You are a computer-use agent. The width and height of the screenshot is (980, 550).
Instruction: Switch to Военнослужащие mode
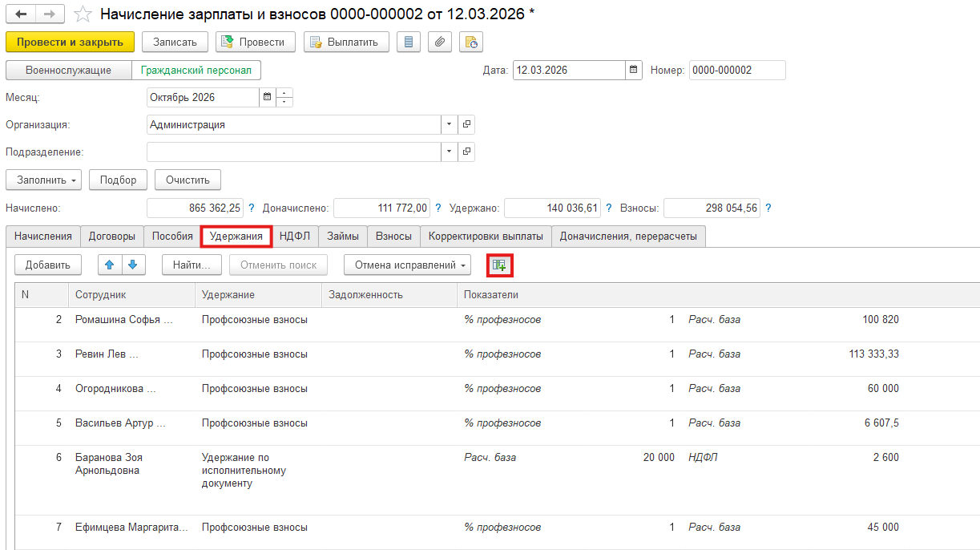tap(68, 70)
